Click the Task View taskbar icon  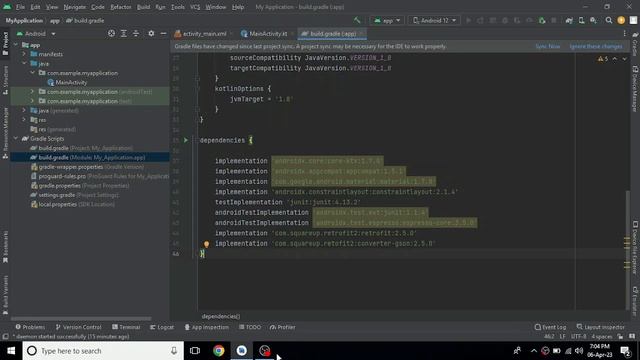coord(195,351)
